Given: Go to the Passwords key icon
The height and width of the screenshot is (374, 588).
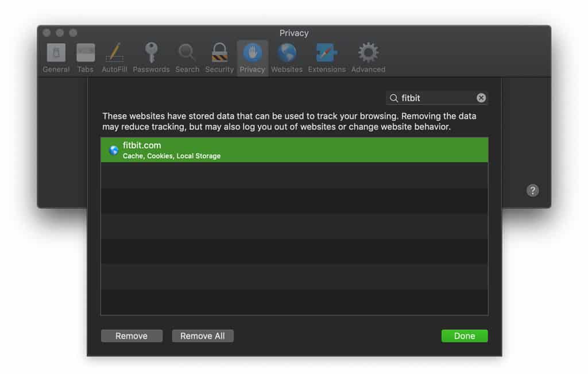Looking at the screenshot, I should [x=151, y=58].
